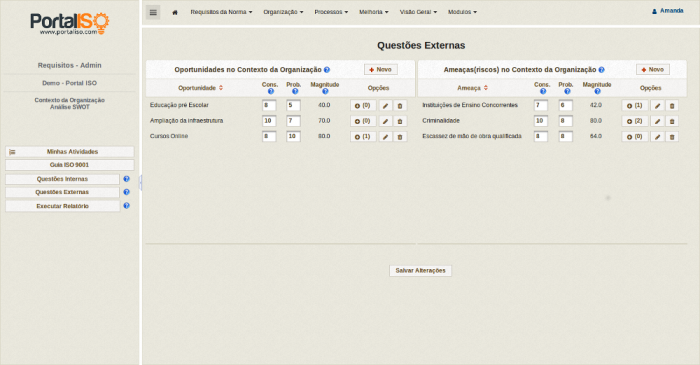This screenshot has height=365, width=700.
Task: Toggle the hamburger sidebar menu button
Action: pyautogui.click(x=153, y=12)
